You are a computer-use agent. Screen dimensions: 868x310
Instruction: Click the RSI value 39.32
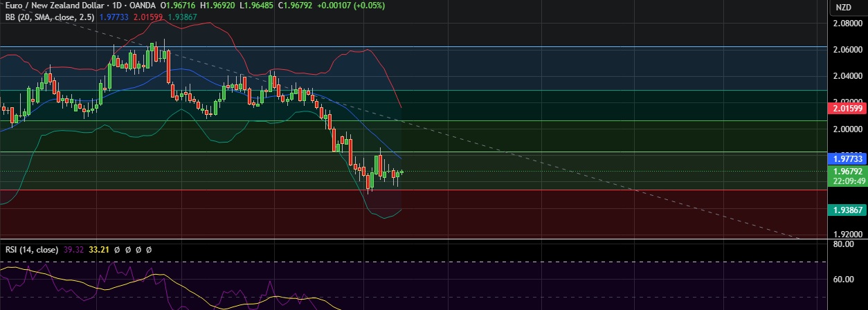(73, 249)
